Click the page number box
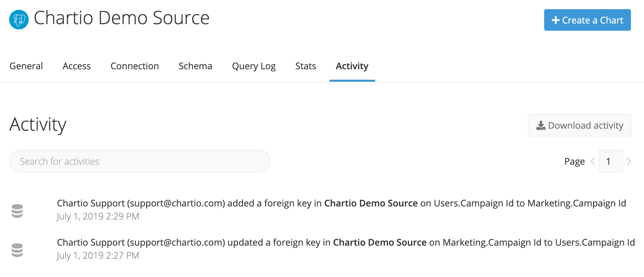Screen dimensions: 644x277 611,161
